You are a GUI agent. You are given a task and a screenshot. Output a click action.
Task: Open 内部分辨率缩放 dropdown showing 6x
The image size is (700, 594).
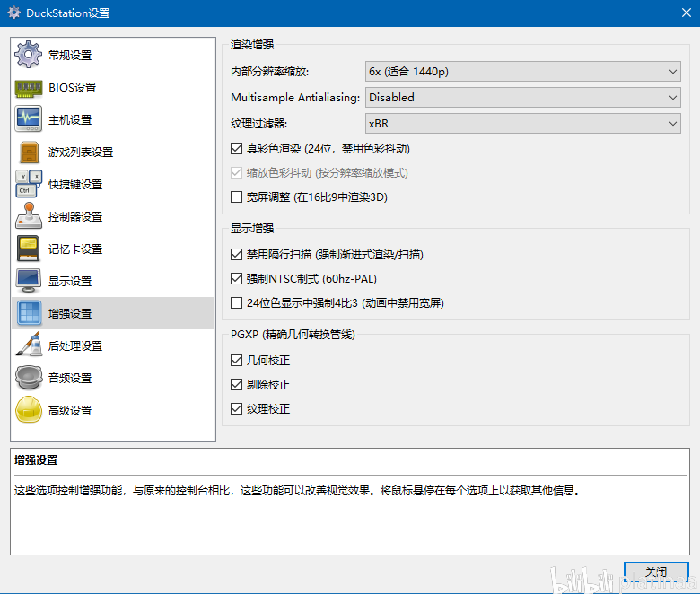[523, 72]
